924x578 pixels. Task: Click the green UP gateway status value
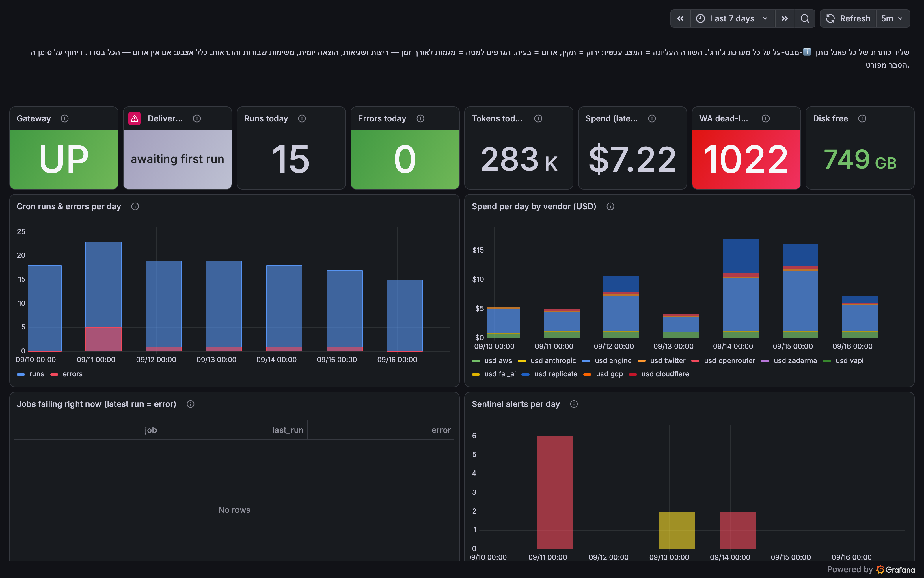tap(64, 160)
